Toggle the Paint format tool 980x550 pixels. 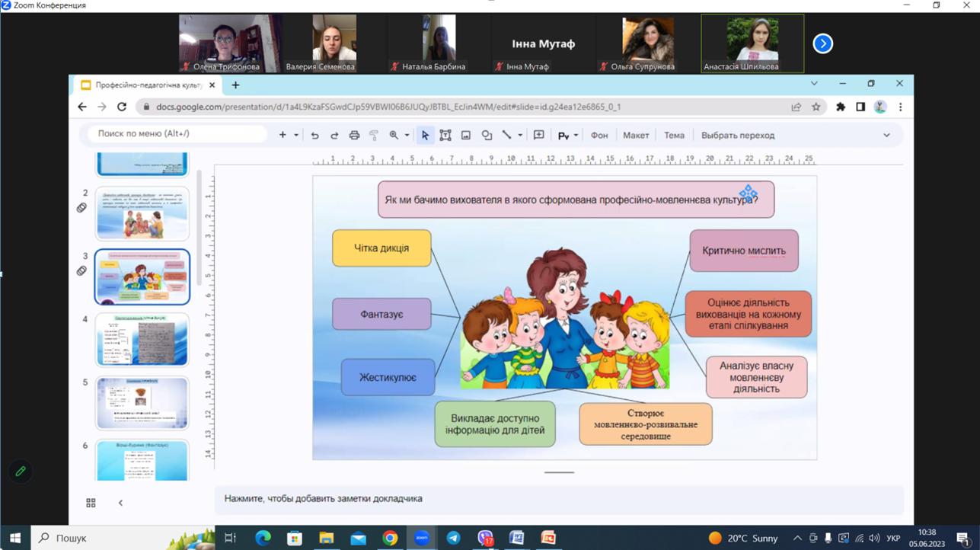pos(374,136)
